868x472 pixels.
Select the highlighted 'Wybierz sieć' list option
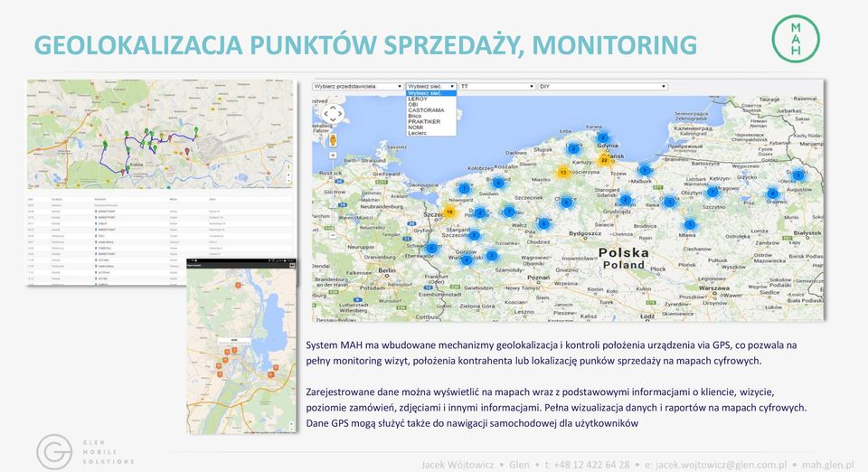(x=431, y=93)
